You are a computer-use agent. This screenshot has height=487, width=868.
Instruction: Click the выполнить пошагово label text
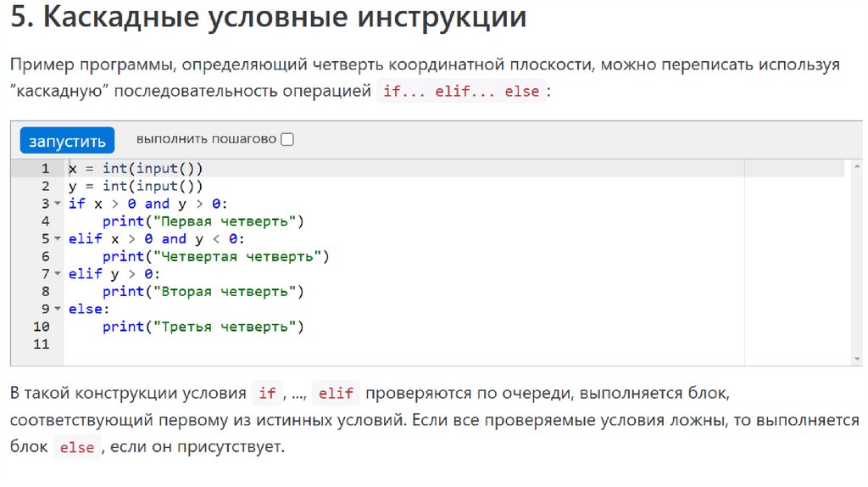point(206,139)
